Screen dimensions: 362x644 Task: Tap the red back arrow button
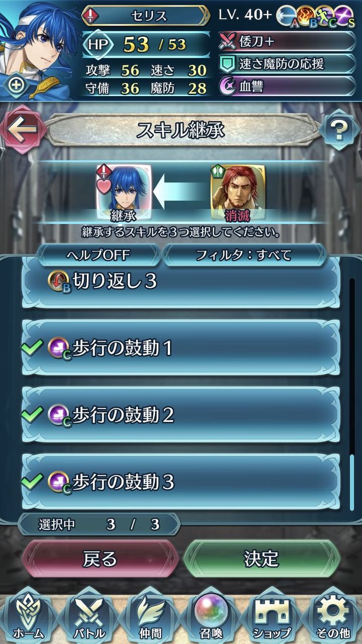coord(23,130)
